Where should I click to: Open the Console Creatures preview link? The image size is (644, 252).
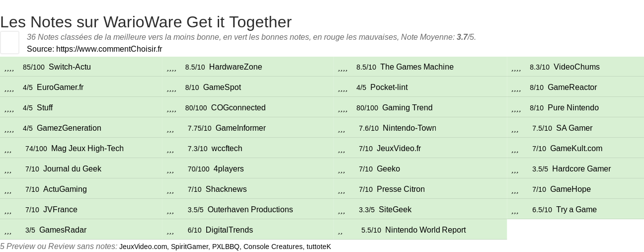tap(273, 247)
